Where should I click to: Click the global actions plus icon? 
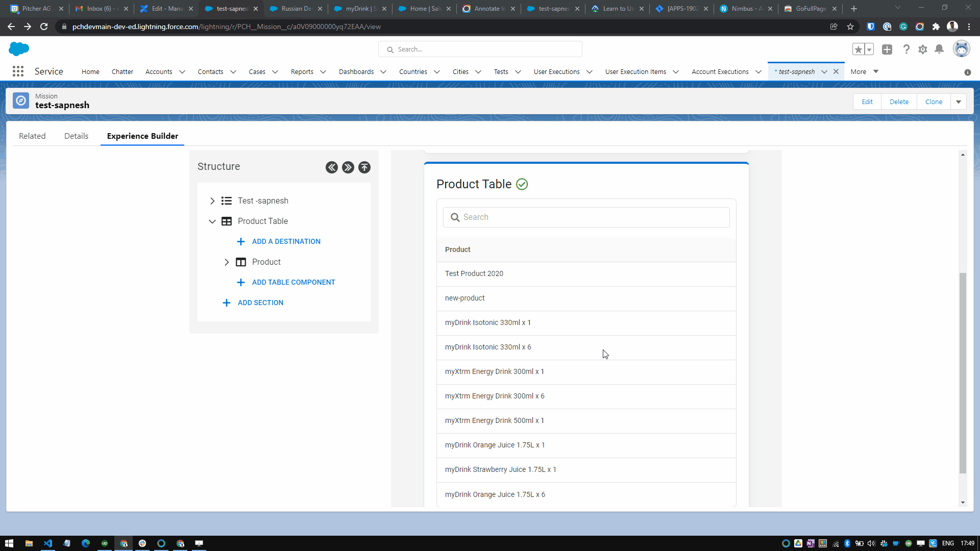point(887,49)
